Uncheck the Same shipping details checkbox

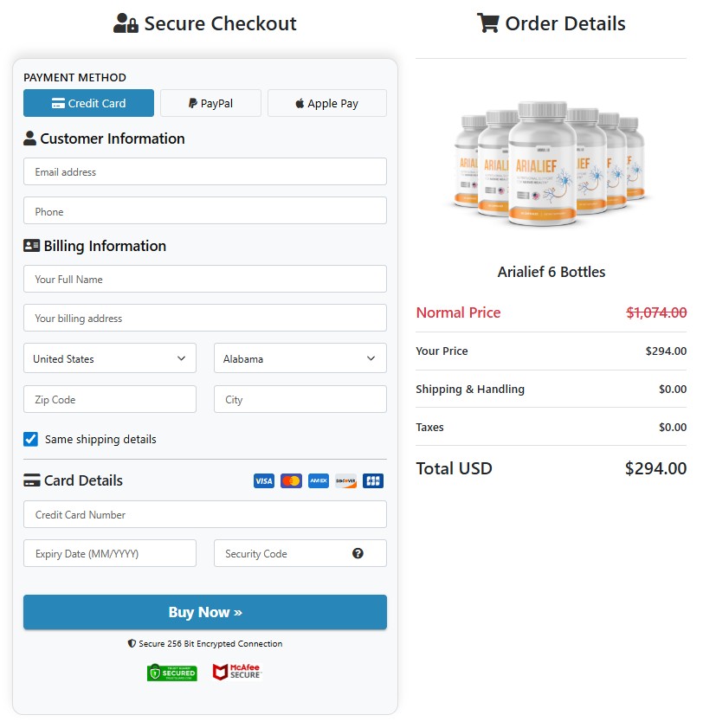click(x=30, y=439)
